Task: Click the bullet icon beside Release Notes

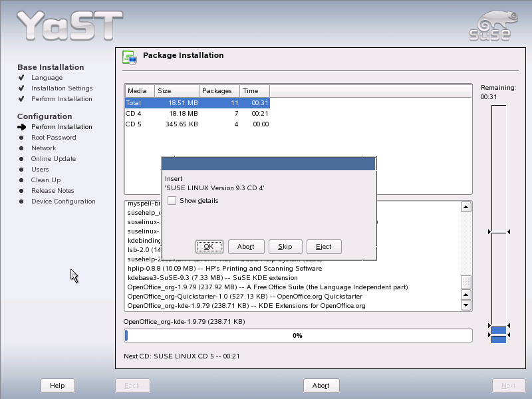Action: [21, 191]
